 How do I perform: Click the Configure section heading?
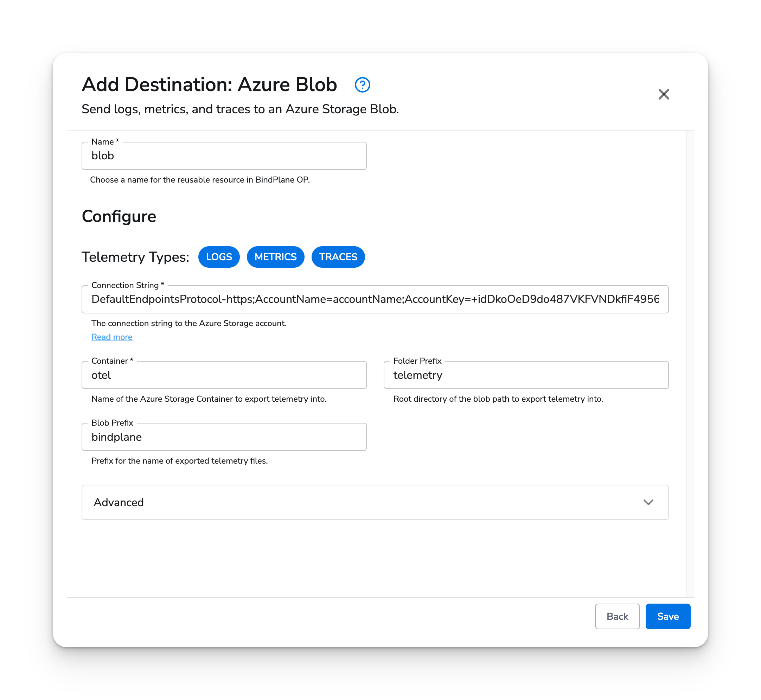click(119, 216)
